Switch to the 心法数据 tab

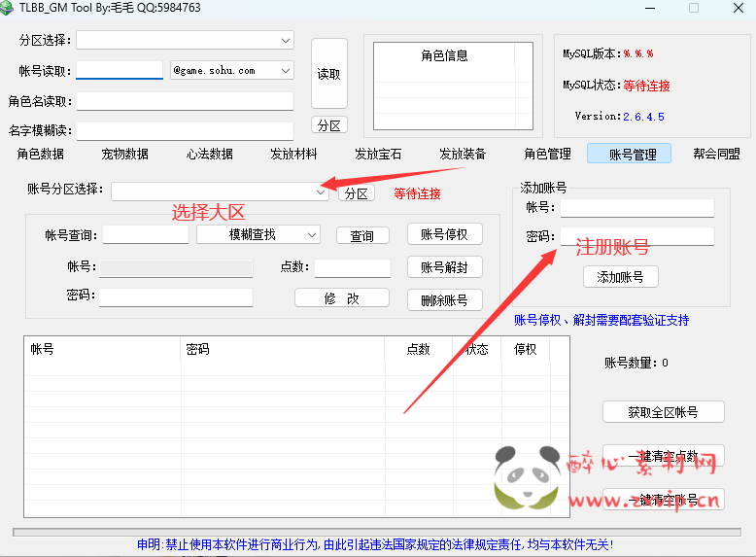210,154
